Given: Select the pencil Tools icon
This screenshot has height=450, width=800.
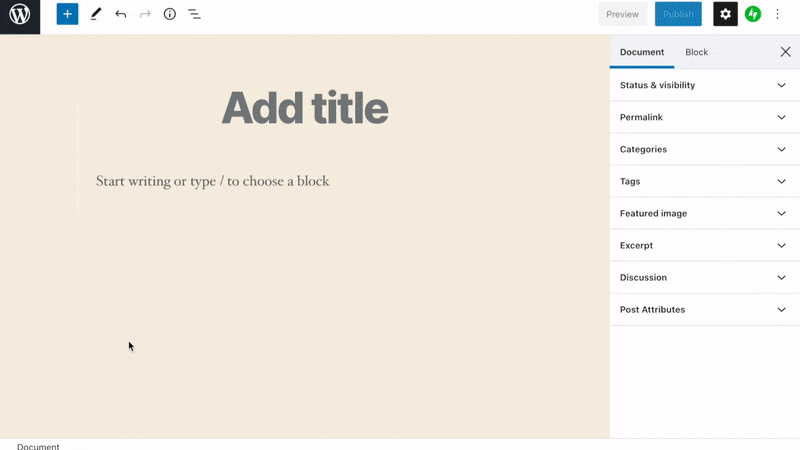Looking at the screenshot, I should [95, 14].
